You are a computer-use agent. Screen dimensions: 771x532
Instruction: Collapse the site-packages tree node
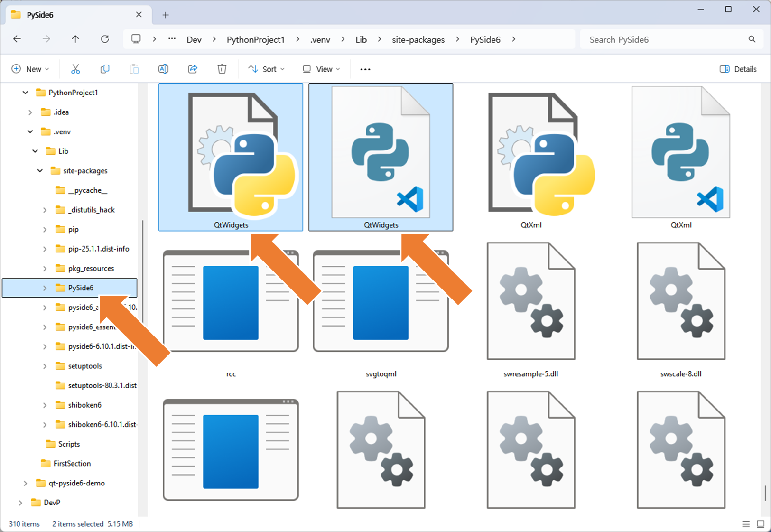coord(40,170)
